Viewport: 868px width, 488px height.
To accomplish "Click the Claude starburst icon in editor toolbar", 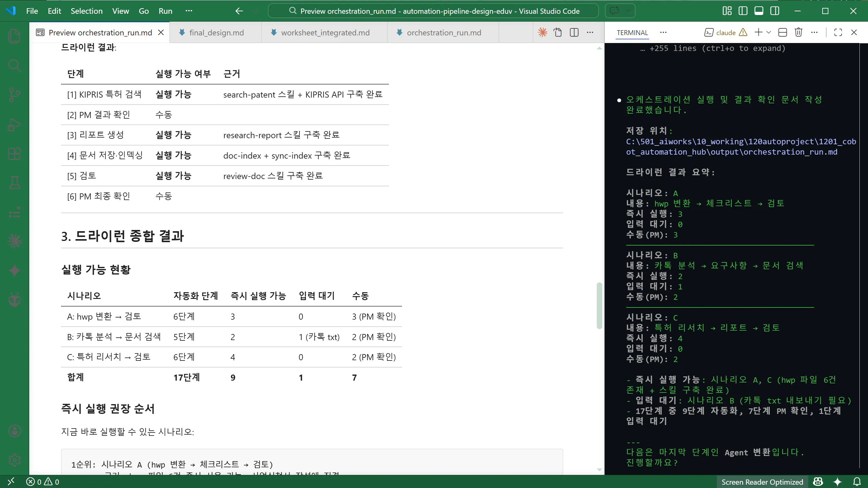I will pos(542,32).
